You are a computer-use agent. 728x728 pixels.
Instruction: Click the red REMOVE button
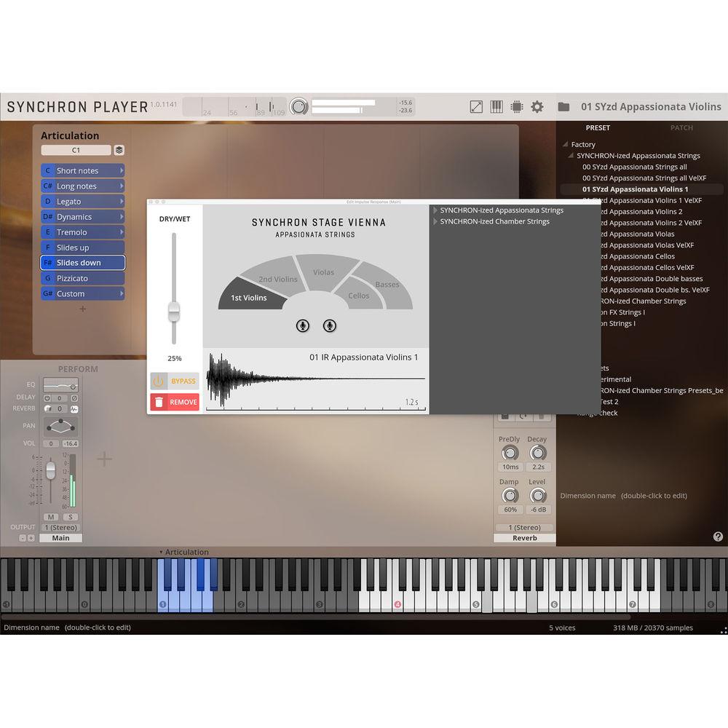[x=174, y=402]
